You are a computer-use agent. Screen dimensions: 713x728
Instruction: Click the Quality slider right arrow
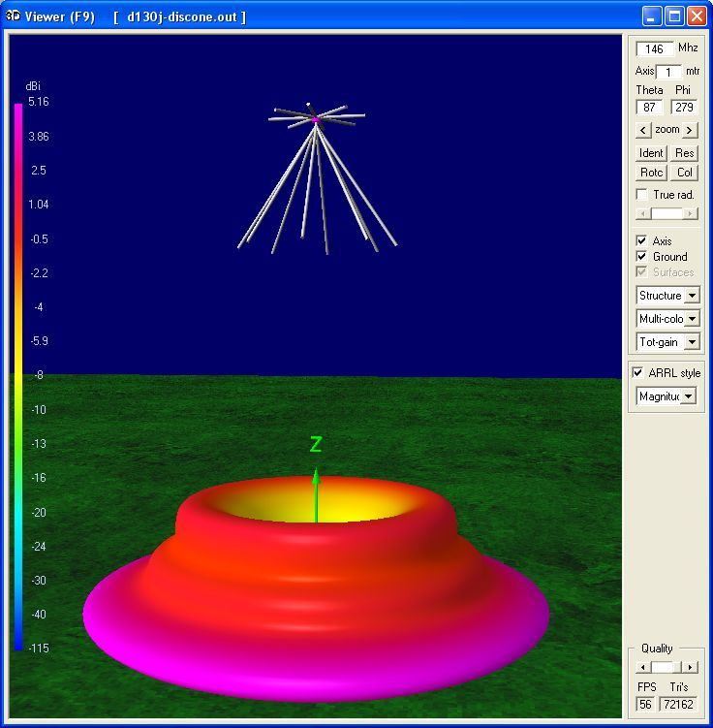[691, 668]
